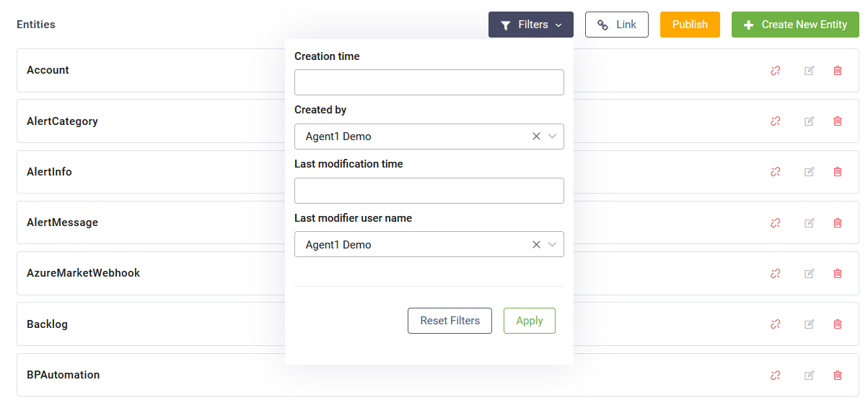Edit the AzureMarketWebhook entity

pos(810,274)
